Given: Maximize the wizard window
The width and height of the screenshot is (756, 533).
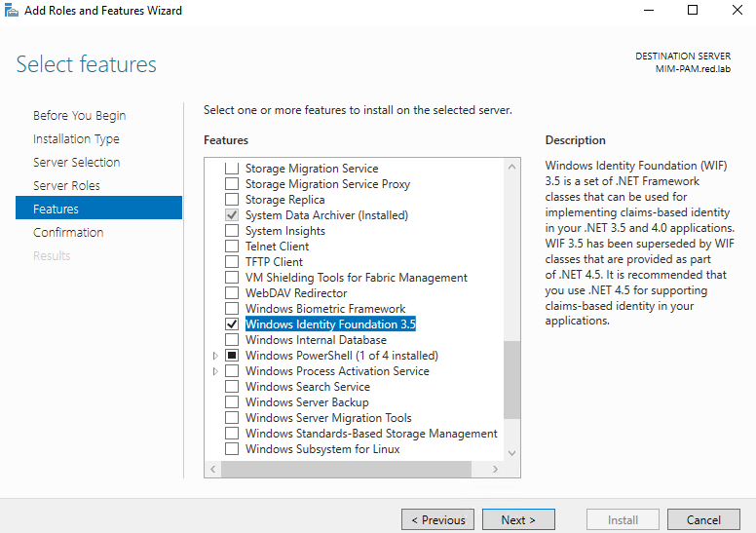Looking at the screenshot, I should tap(693, 11).
